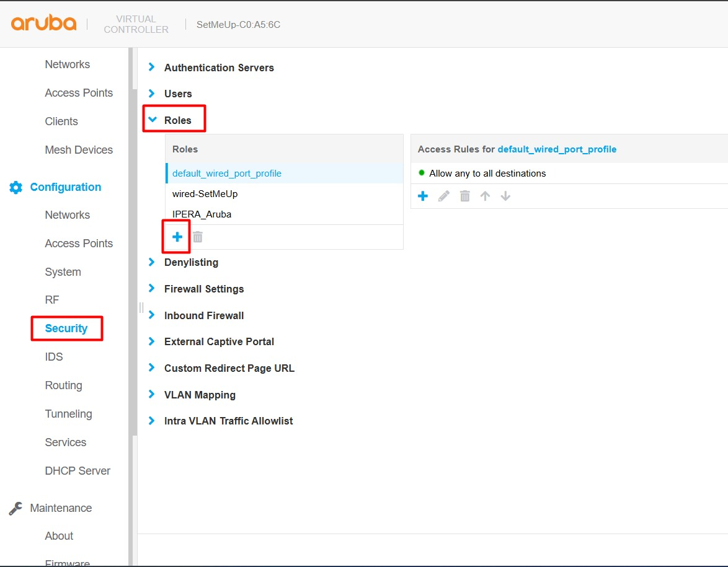Image resolution: width=728 pixels, height=567 pixels.
Task: Expand Custom Redirect Page URL section
Action: click(x=151, y=368)
